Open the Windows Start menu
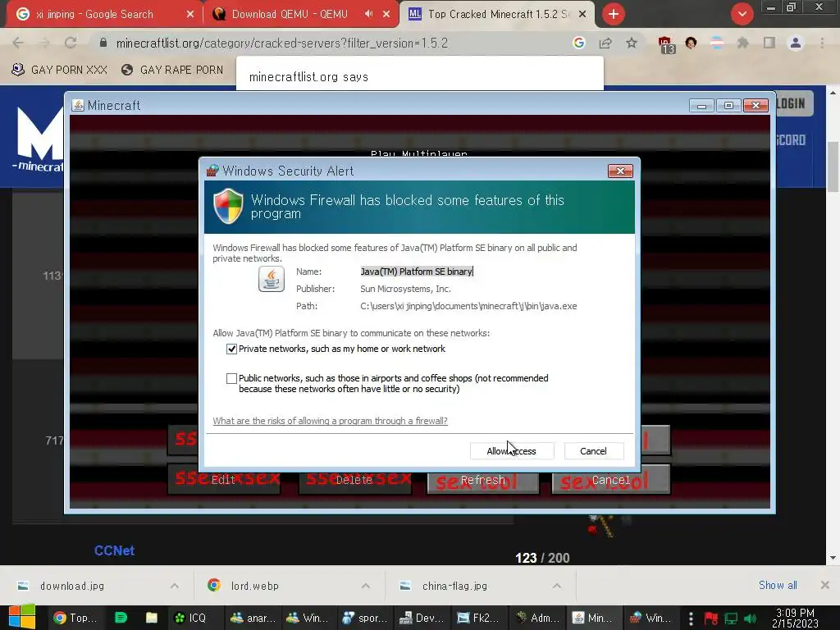 click(x=22, y=617)
